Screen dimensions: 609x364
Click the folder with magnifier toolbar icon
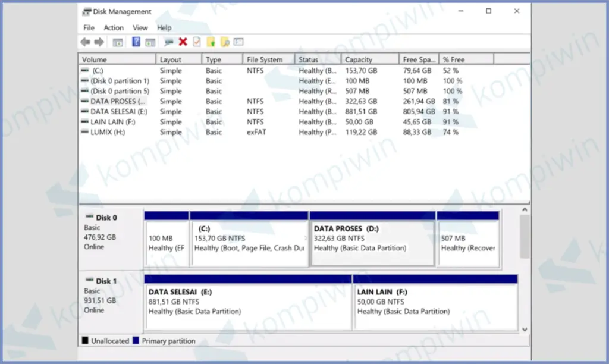pyautogui.click(x=225, y=42)
